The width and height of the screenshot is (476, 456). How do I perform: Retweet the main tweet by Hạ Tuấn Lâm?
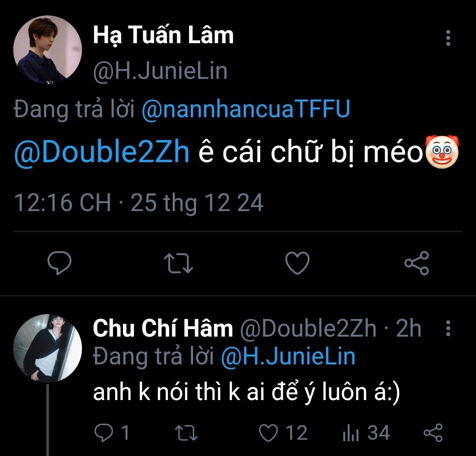coord(178,263)
